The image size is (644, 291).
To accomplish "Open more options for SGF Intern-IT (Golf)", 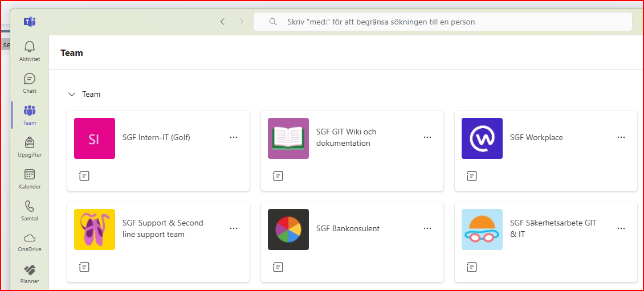I will click(234, 137).
